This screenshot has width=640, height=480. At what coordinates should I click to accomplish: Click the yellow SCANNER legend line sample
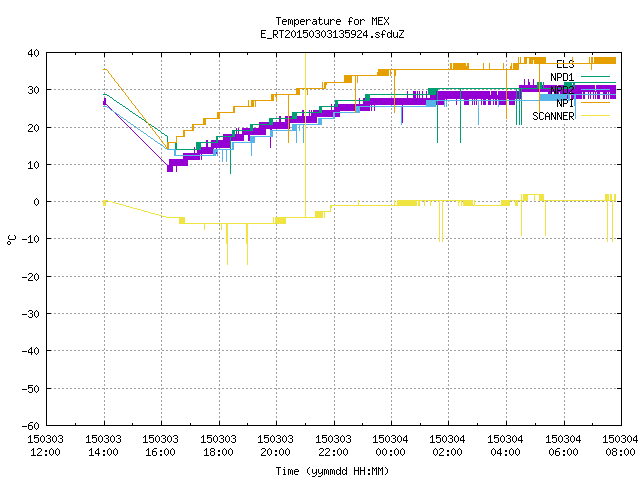pyautogui.click(x=595, y=116)
